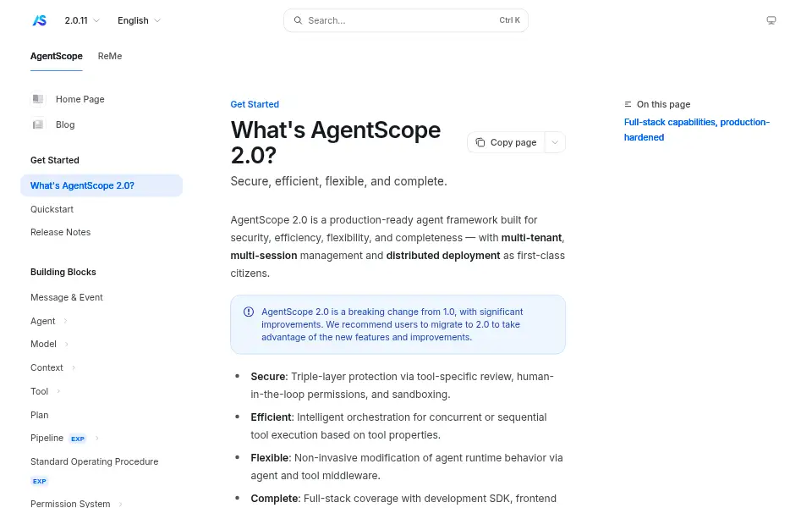Click the Pipeline EXP badge
This screenshot has height=508, width=812.
pos(78,439)
